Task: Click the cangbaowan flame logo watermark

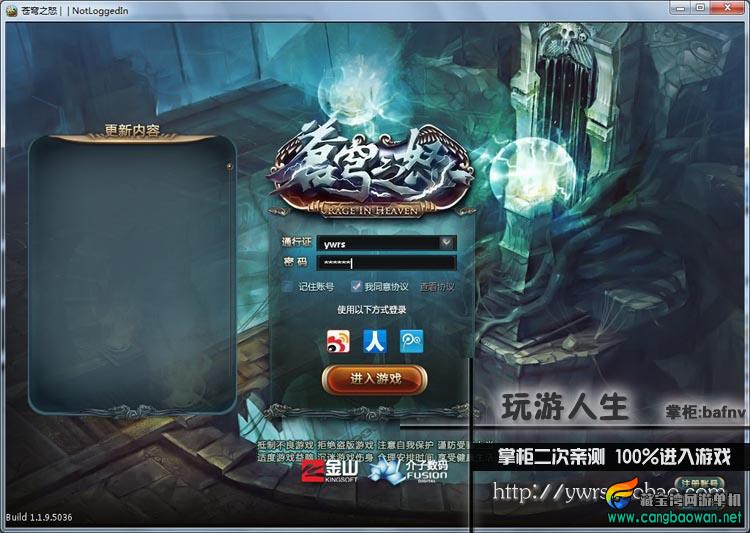Action: [x=622, y=493]
